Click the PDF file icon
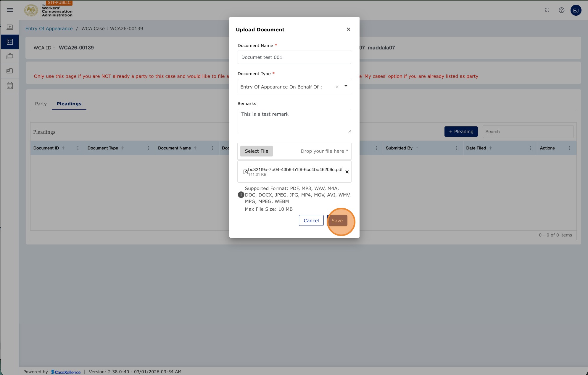This screenshot has width=588, height=375. click(x=245, y=172)
